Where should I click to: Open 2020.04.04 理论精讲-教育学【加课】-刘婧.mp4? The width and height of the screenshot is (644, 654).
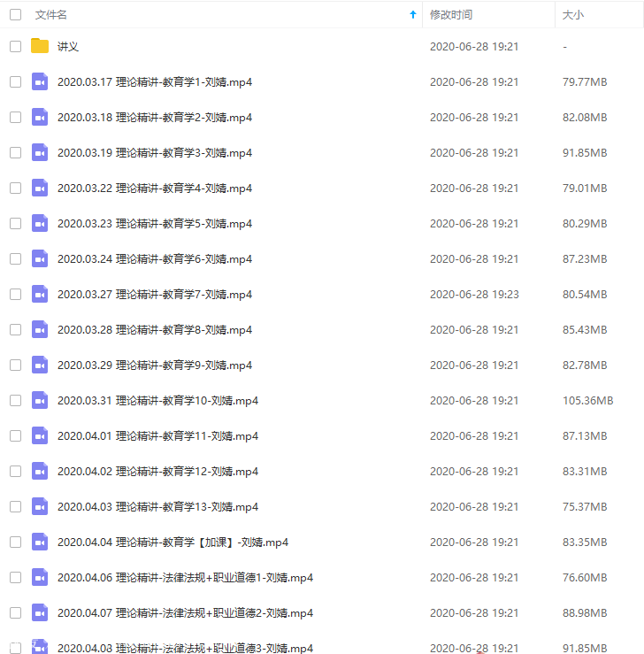click(x=173, y=542)
